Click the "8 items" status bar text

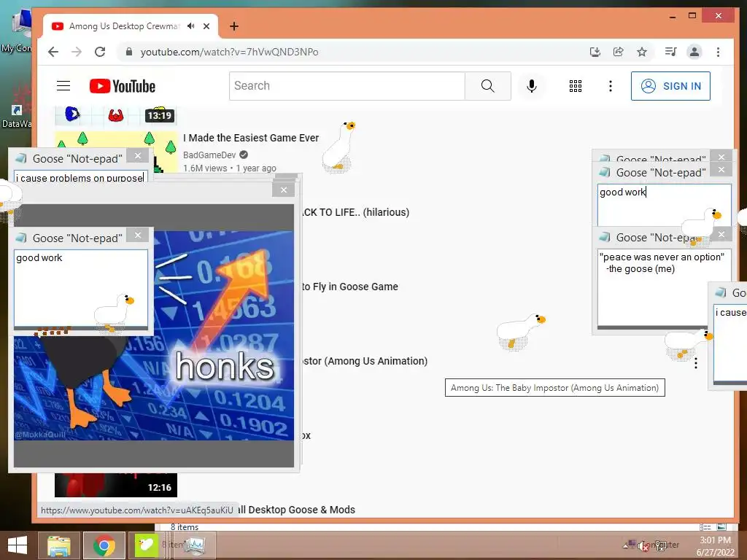tap(185, 527)
